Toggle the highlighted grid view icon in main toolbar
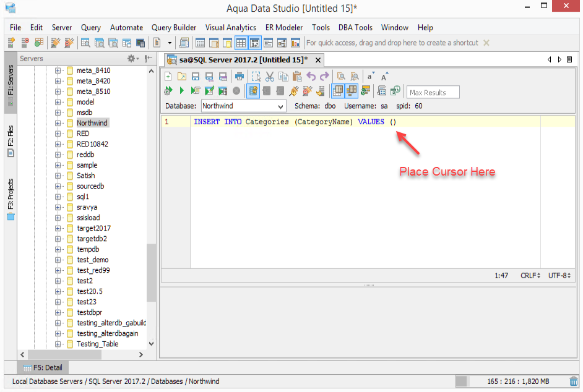This screenshot has height=392, width=583. [x=241, y=43]
